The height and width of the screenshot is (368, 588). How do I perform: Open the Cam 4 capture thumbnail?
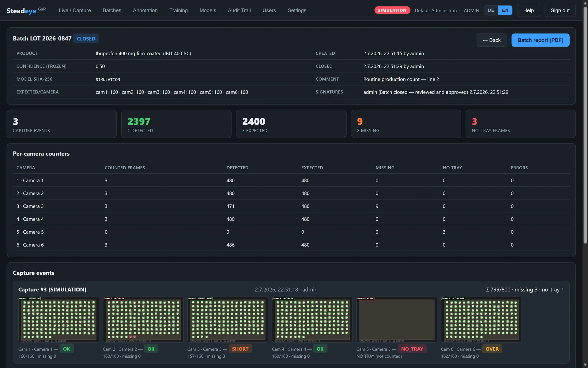coord(312,320)
